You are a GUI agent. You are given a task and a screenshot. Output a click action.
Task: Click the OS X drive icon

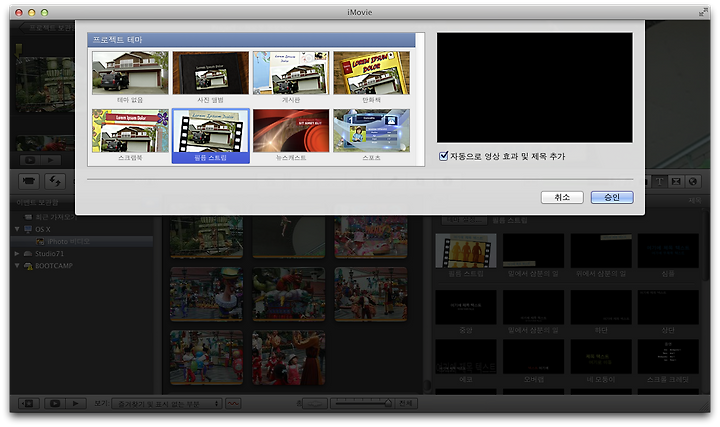(28, 229)
